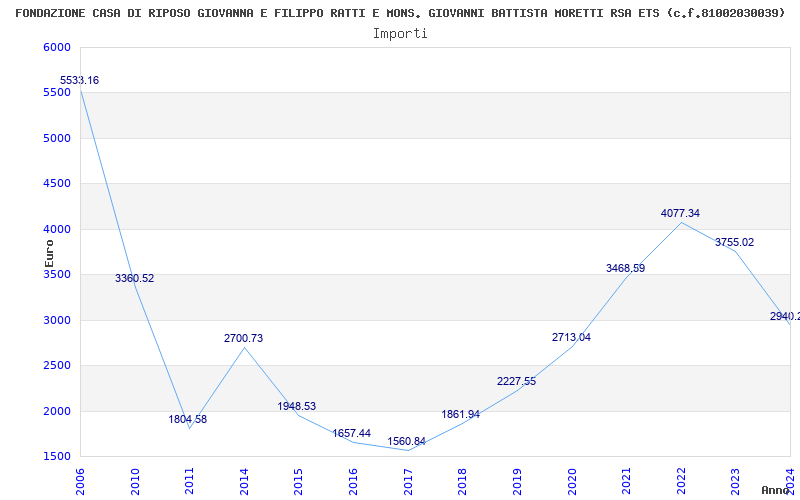Select the 2016 x-axis year label

(353, 482)
